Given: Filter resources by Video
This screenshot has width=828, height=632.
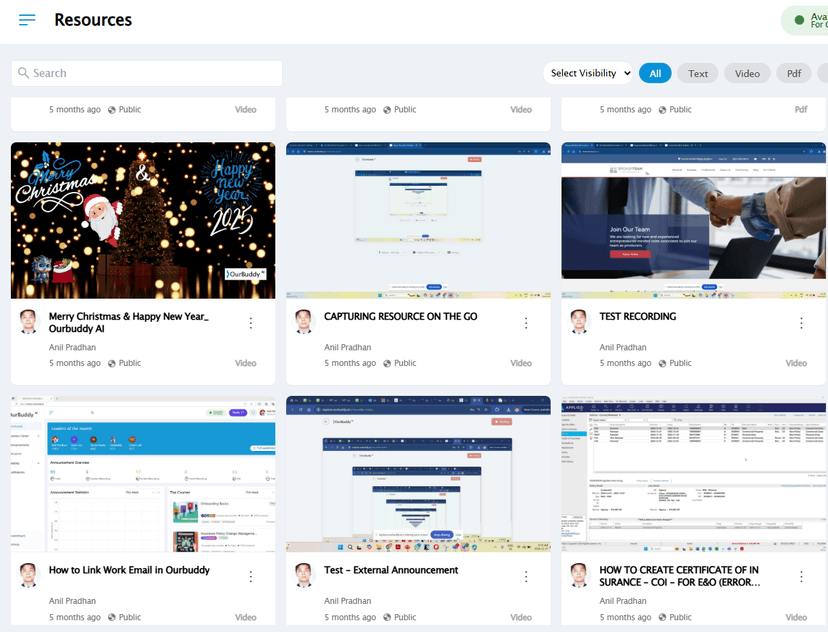Looking at the screenshot, I should pyautogui.click(x=747, y=73).
